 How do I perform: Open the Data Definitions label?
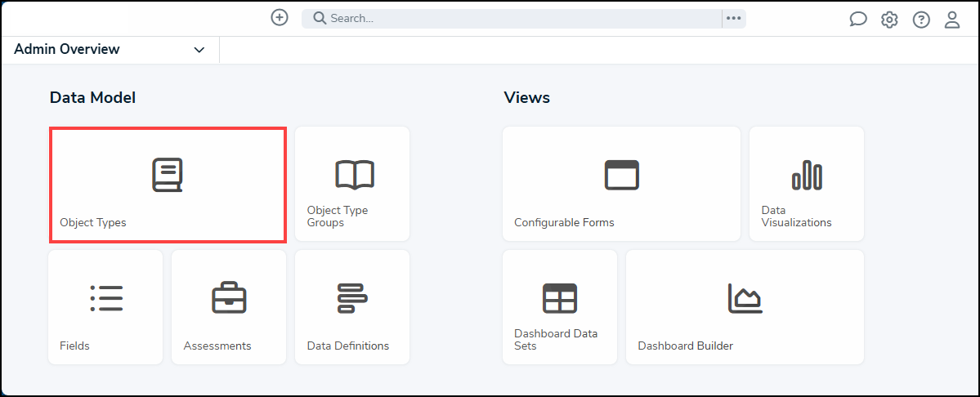[347, 346]
